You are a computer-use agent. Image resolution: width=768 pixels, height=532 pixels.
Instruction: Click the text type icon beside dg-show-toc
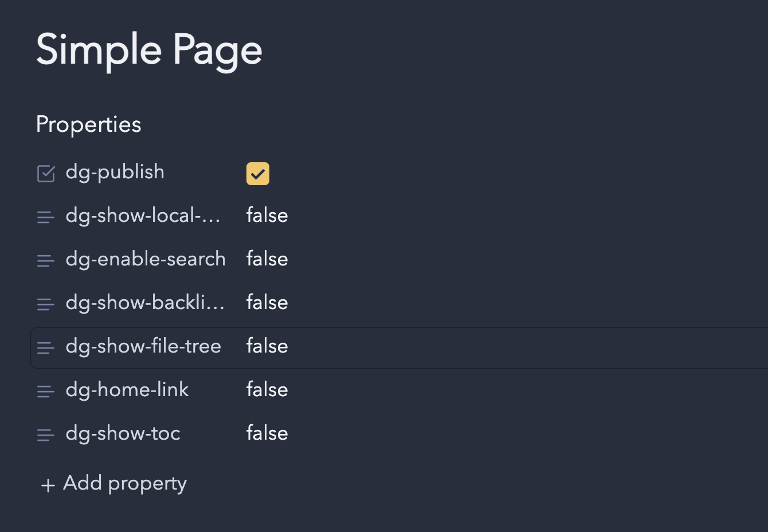pos(46,435)
